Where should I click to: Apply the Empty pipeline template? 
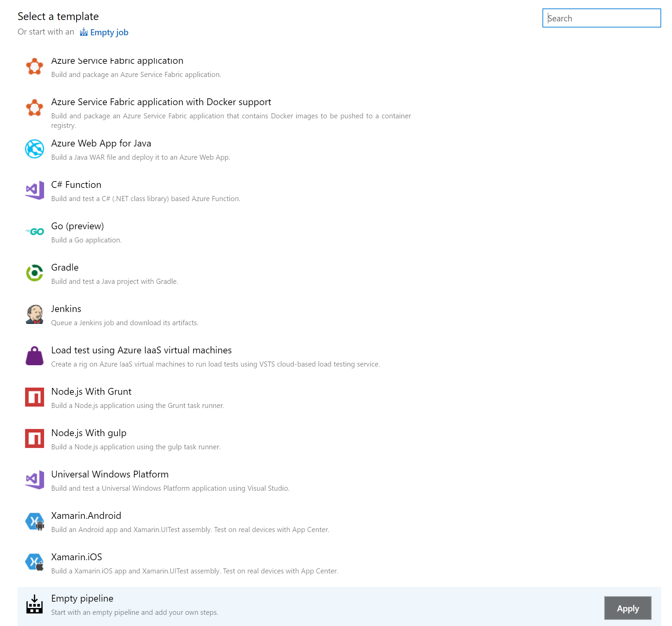point(628,608)
